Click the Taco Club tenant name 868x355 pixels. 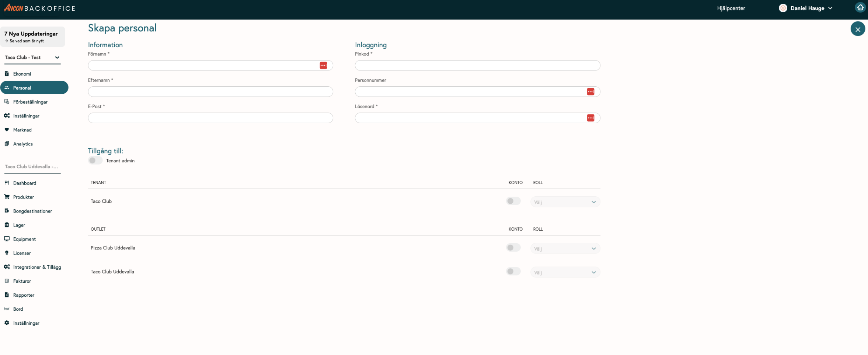click(101, 201)
